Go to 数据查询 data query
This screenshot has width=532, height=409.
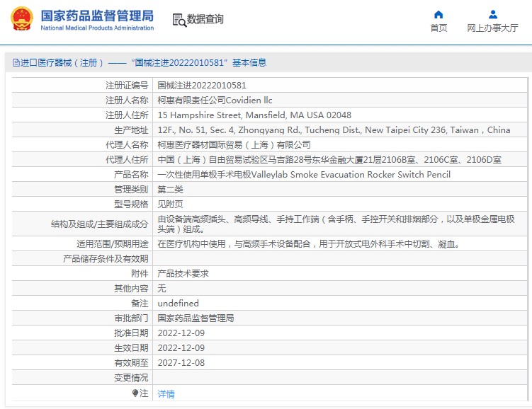click(205, 20)
